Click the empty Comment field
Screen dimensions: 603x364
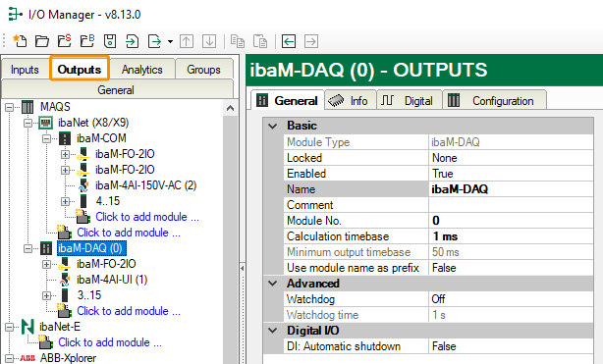click(x=511, y=205)
